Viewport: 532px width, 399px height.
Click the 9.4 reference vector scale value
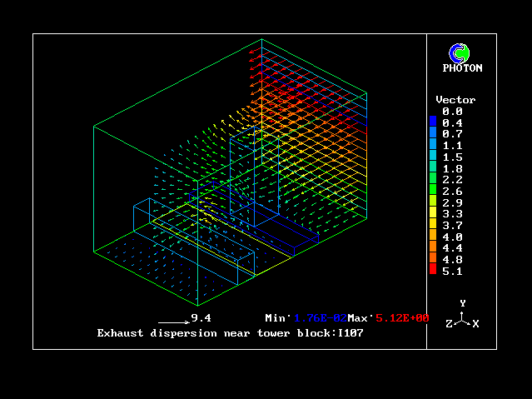(x=200, y=318)
